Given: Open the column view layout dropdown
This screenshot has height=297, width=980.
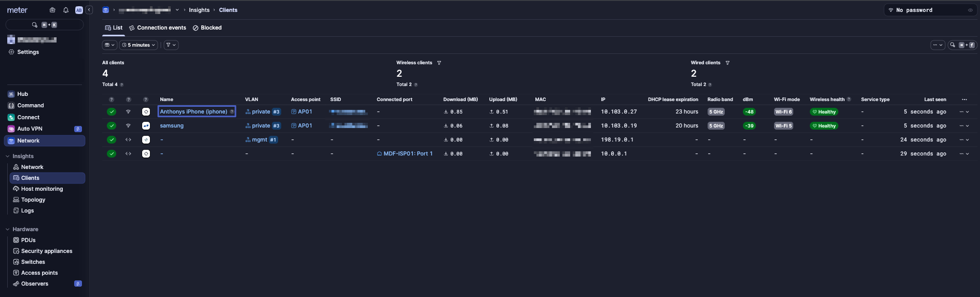Looking at the screenshot, I should (109, 45).
